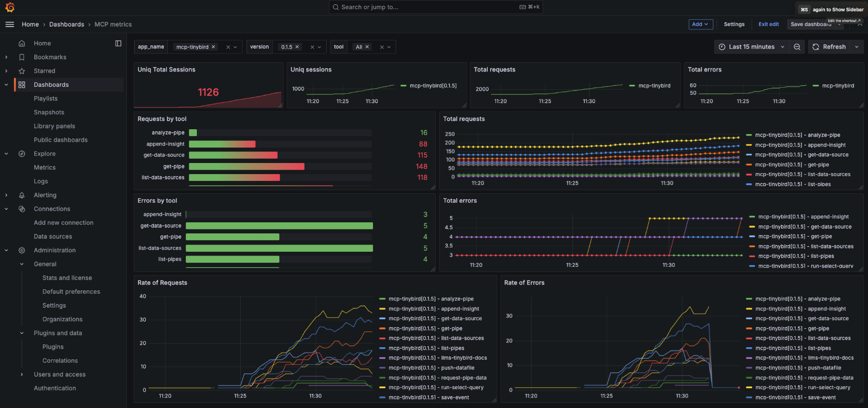This screenshot has height=408, width=868.
Task: Clear the version variable selection
Action: coord(312,47)
